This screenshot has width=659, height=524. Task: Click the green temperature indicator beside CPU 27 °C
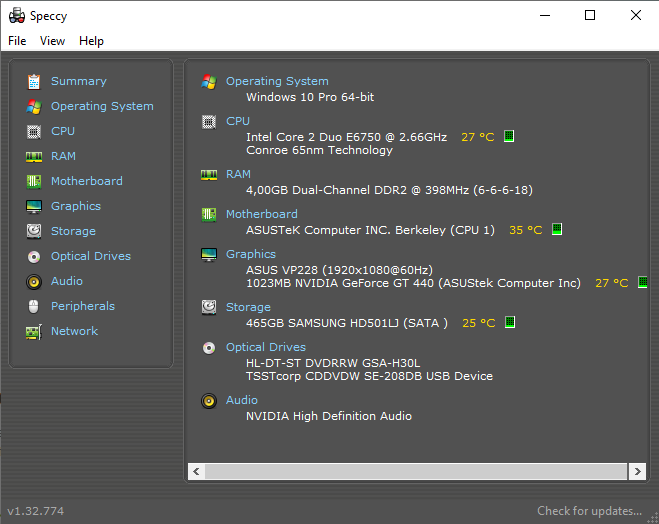click(x=509, y=136)
